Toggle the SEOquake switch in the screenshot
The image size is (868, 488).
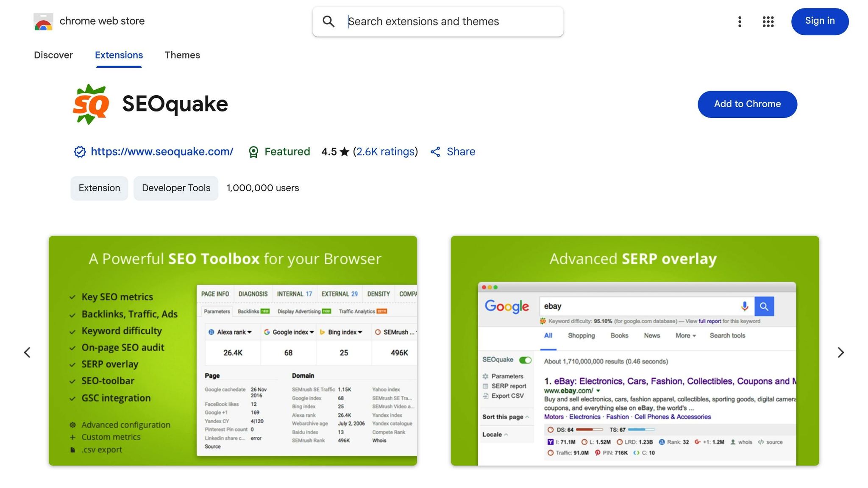coord(526,360)
